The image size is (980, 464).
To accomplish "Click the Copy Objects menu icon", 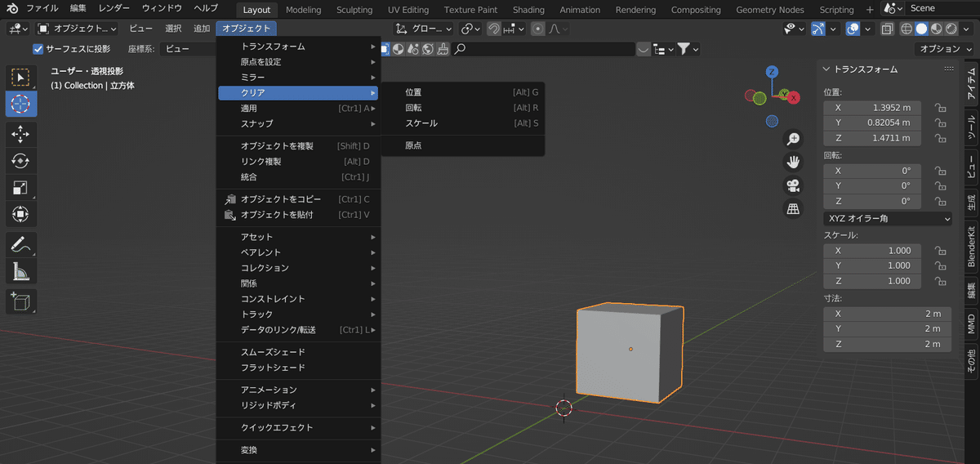I will click(229, 199).
